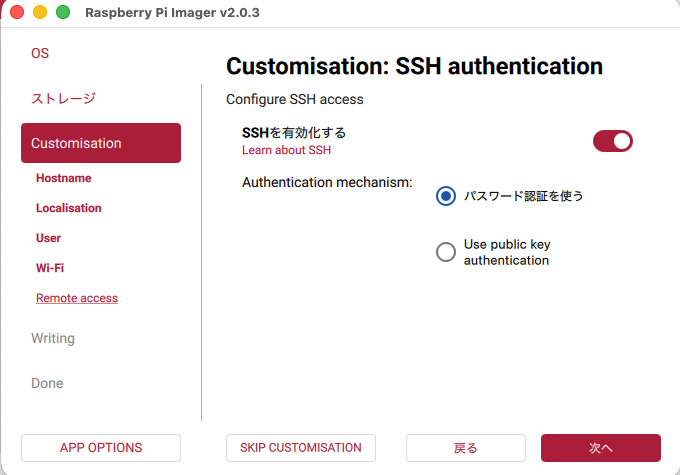Screen dimensions: 680x475
Task: Click the Done step in sidebar
Action: pos(47,383)
